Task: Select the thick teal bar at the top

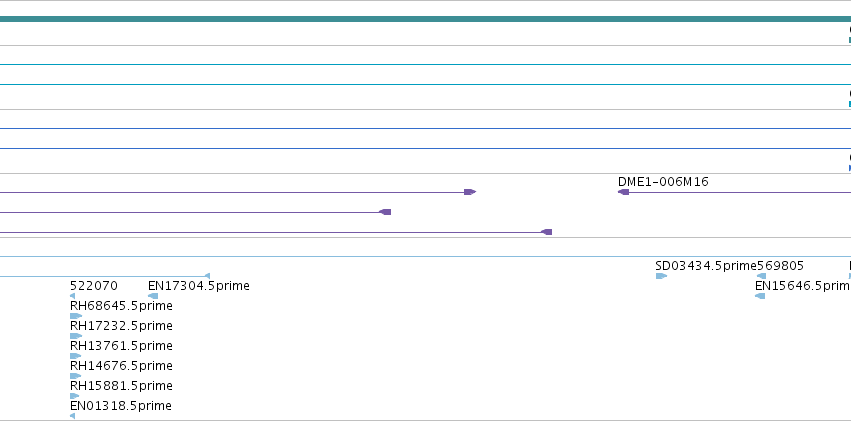Action: (426, 19)
